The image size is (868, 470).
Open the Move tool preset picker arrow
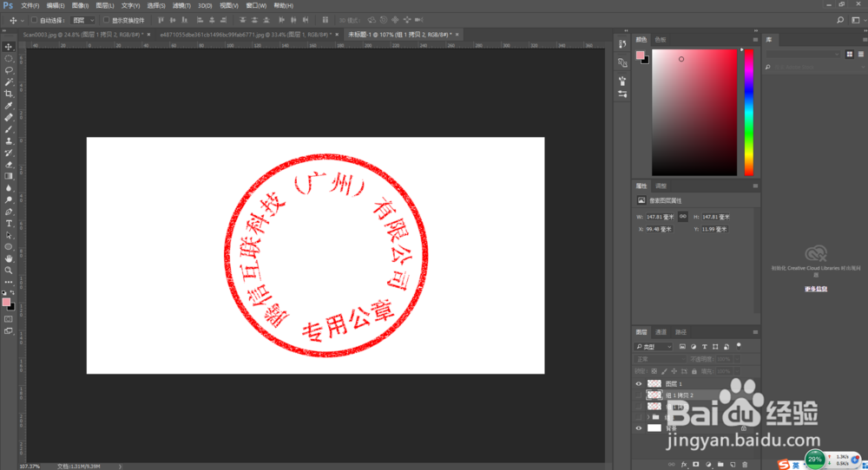coord(23,21)
